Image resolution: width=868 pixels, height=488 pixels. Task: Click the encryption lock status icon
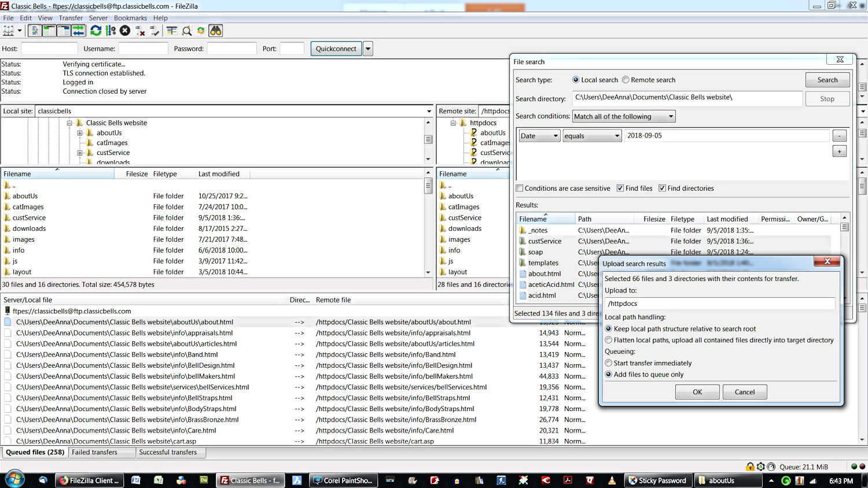pyautogui.click(x=750, y=467)
